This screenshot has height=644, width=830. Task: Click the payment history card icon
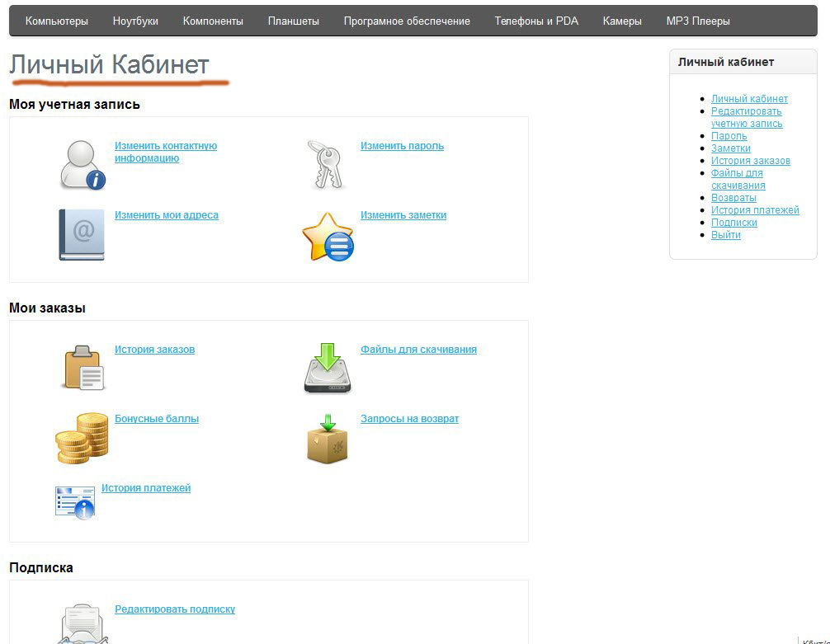tap(74, 501)
